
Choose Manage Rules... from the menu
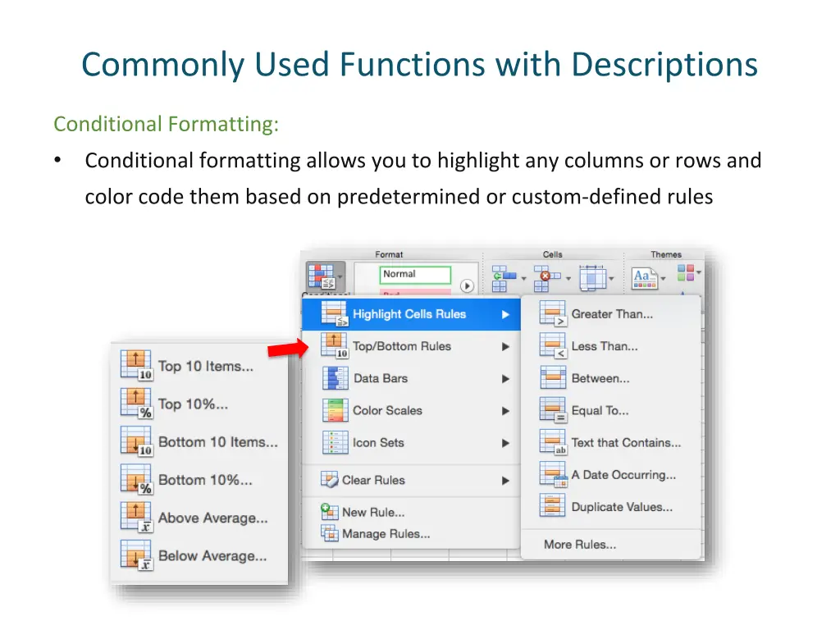[x=412, y=533]
